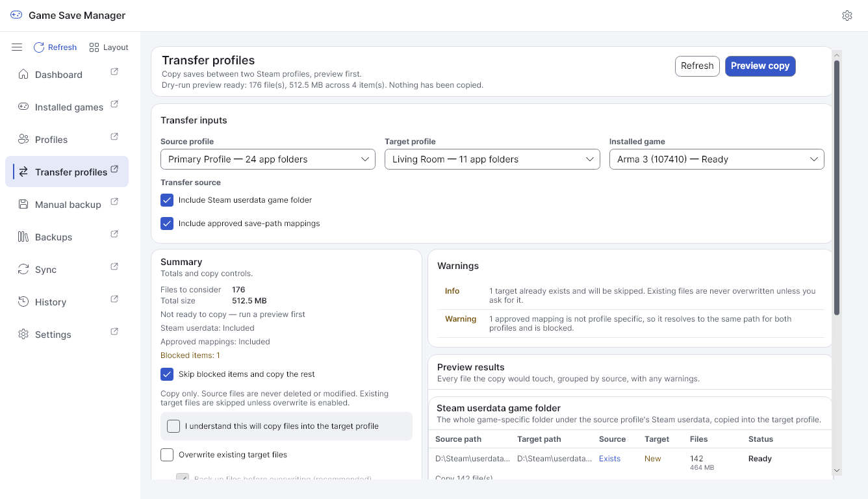Image resolution: width=868 pixels, height=499 pixels.
Task: Click the main vertical scrollbar thumb
Action: click(837, 188)
